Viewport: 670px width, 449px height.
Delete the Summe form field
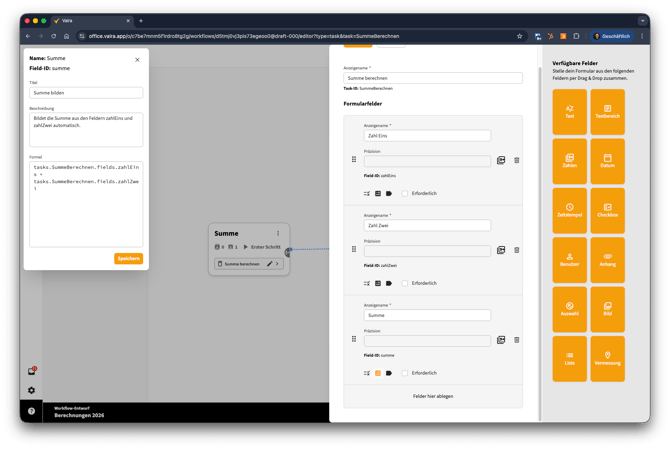517,340
